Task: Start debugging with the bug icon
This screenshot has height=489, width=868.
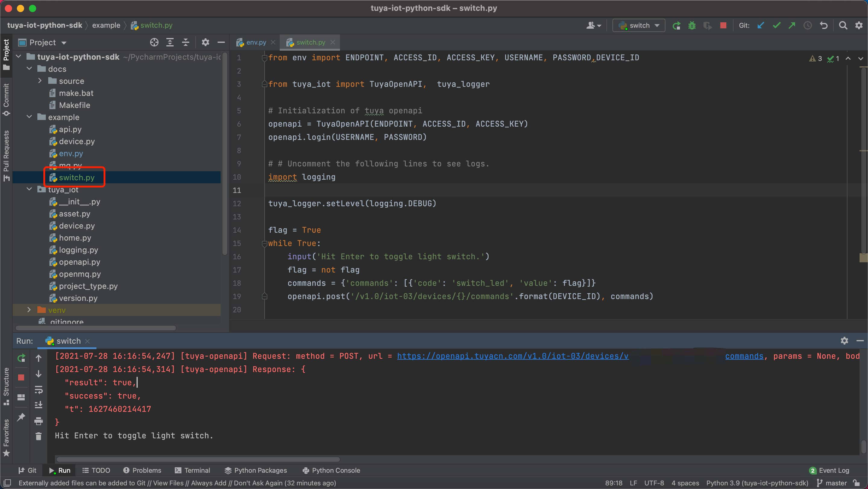Action: (692, 25)
